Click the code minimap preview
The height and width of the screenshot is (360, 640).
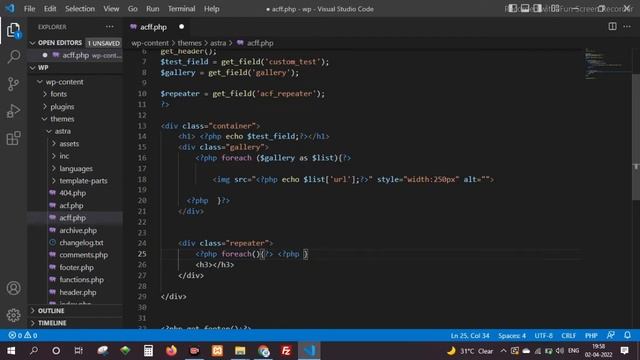607,64
